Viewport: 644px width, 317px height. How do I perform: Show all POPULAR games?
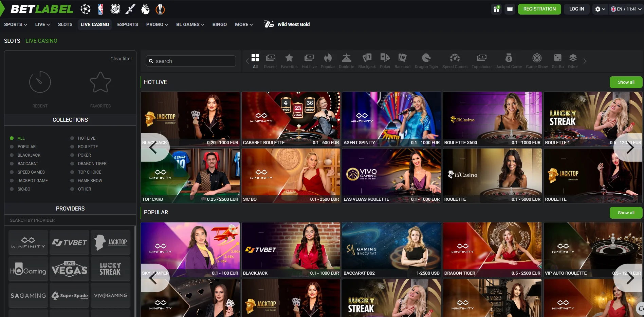tap(626, 213)
